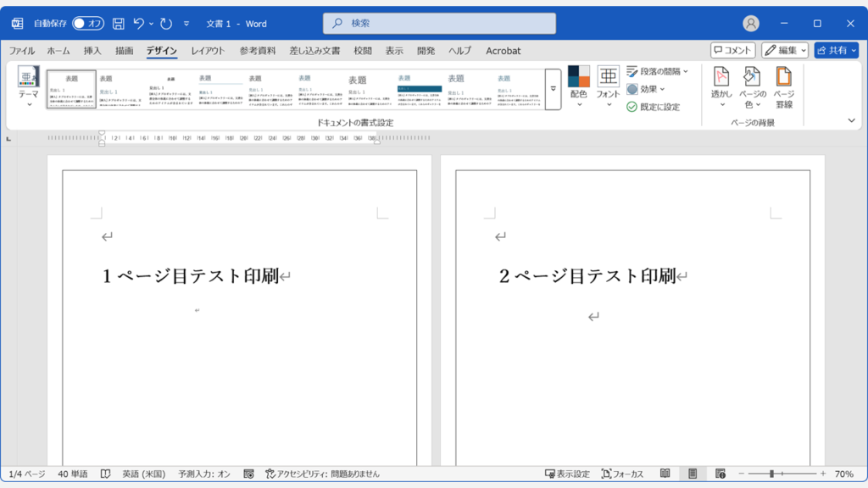Switch to the 校閲 tab

(x=363, y=51)
